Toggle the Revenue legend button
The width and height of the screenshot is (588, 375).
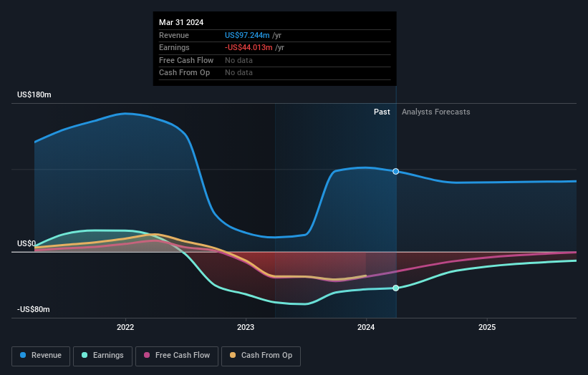41,356
